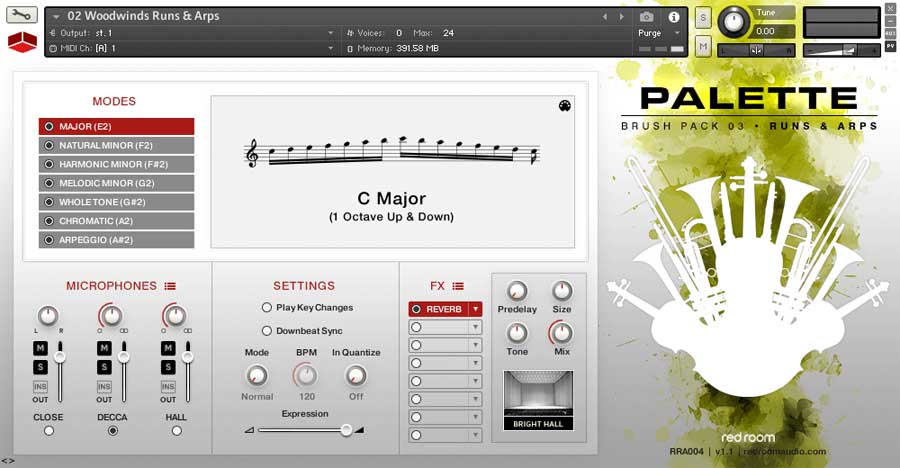Screen dimensions: 900x468
Task: Open the camera snapshot view
Action: point(646,17)
